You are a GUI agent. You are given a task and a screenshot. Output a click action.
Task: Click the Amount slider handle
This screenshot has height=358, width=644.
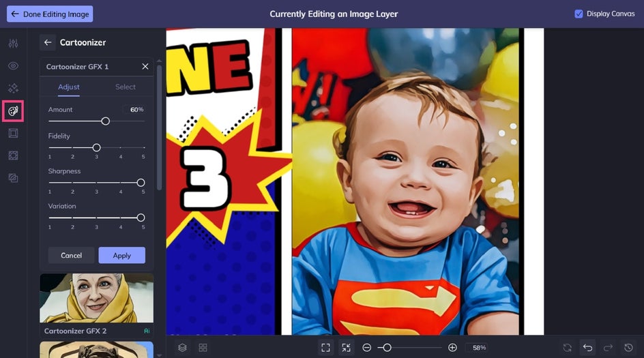[106, 121]
